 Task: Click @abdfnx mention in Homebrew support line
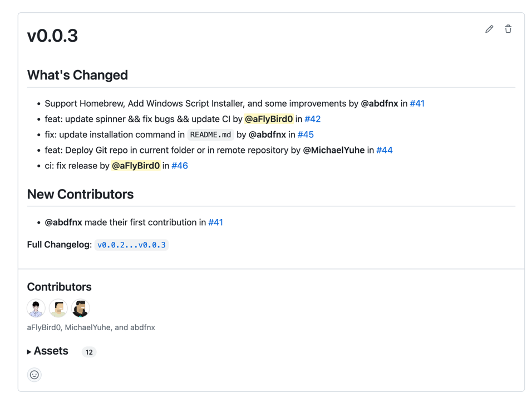coord(380,103)
